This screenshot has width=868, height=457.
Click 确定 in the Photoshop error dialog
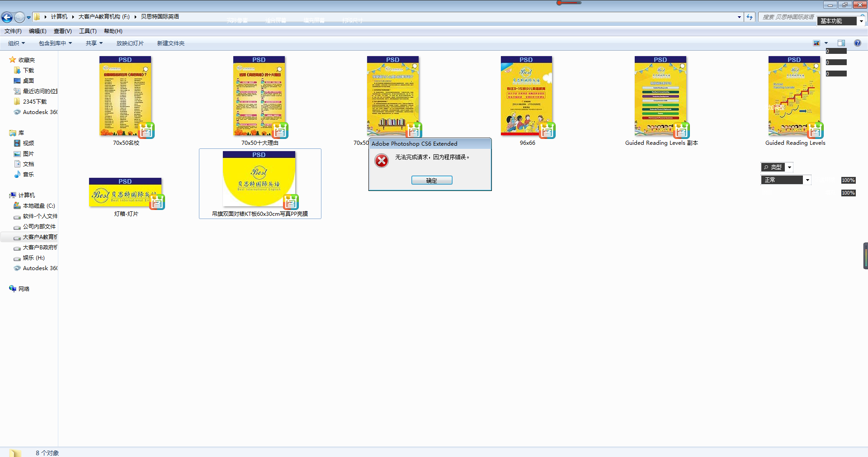click(x=432, y=180)
